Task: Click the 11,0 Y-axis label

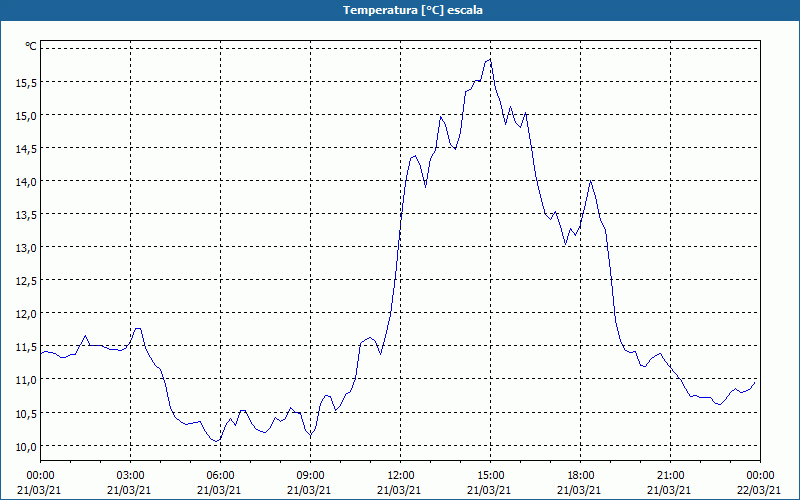Action: click(x=27, y=380)
